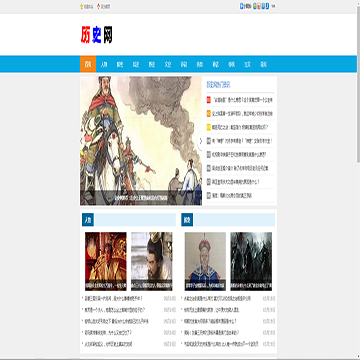This screenshot has height=360, width=360.
Task: Open the golden-robed emperor thumbnail
Action: (106, 261)
